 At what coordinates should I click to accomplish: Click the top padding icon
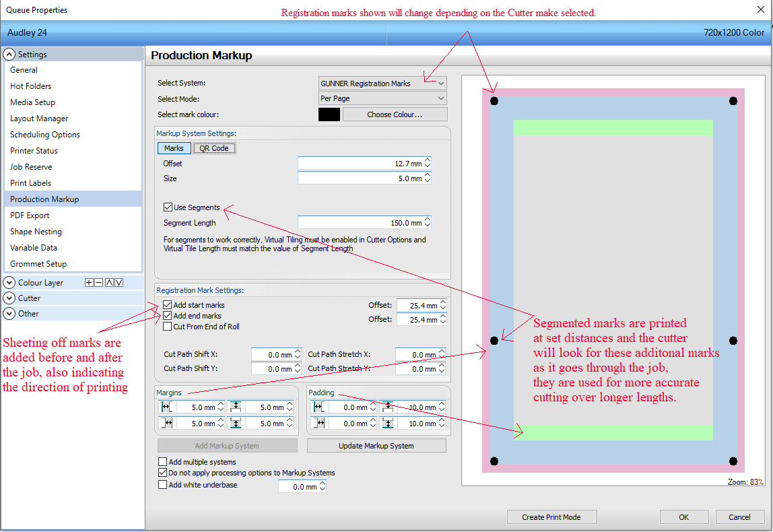pos(387,407)
